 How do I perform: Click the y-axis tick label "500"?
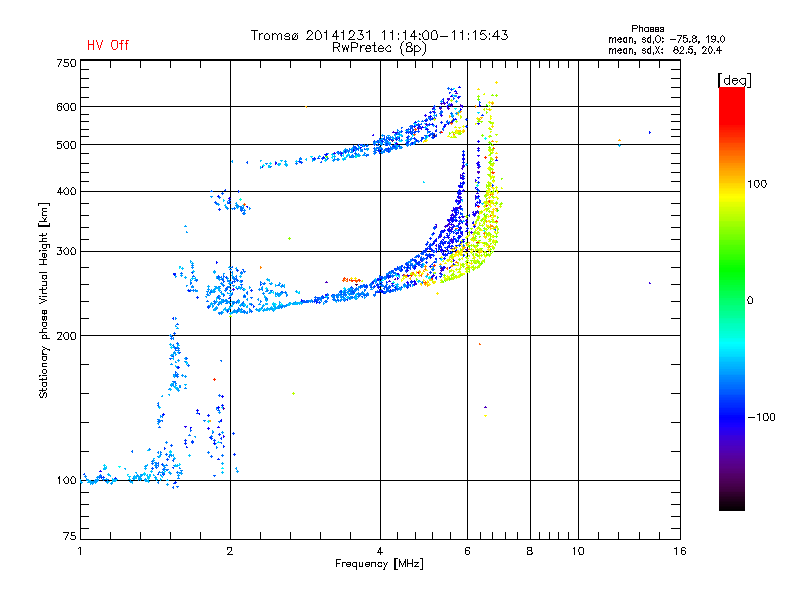[67, 145]
